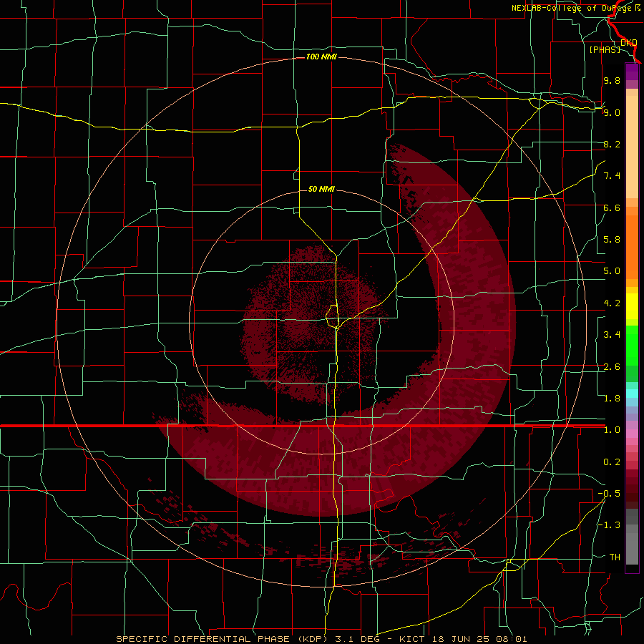Pick the cyan band of the color bar
The width and height of the screenshot is (644, 644).
632,394
